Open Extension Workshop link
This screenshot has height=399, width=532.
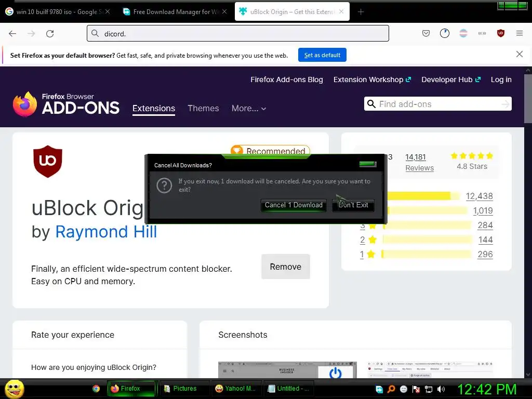click(372, 79)
